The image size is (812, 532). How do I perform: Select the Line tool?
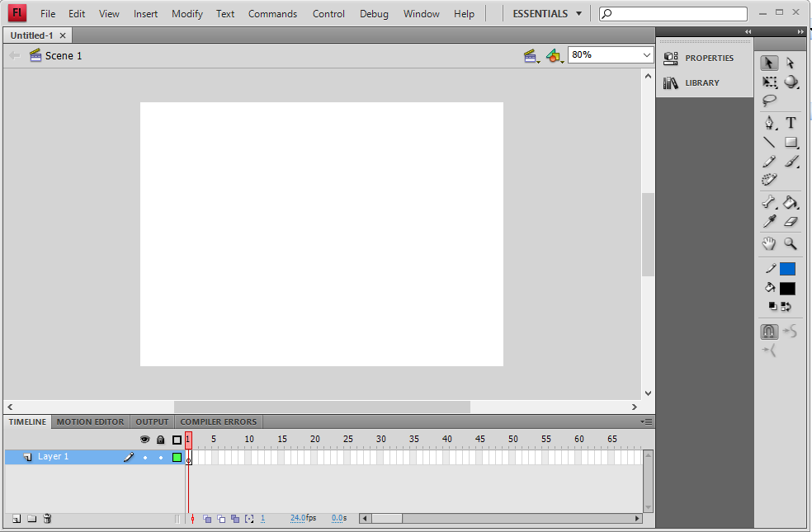[x=770, y=143]
